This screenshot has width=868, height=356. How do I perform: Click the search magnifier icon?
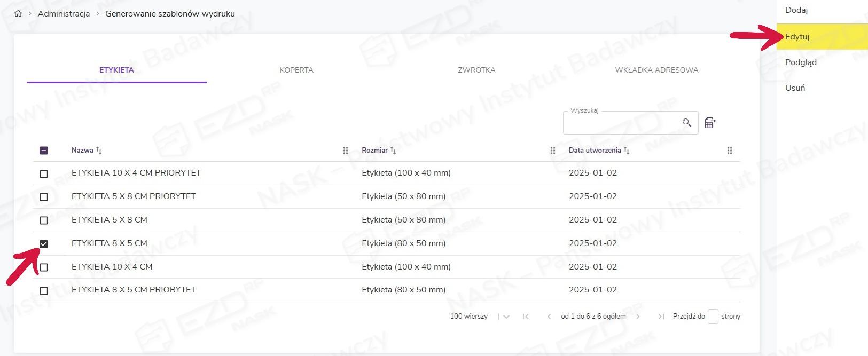(x=687, y=123)
